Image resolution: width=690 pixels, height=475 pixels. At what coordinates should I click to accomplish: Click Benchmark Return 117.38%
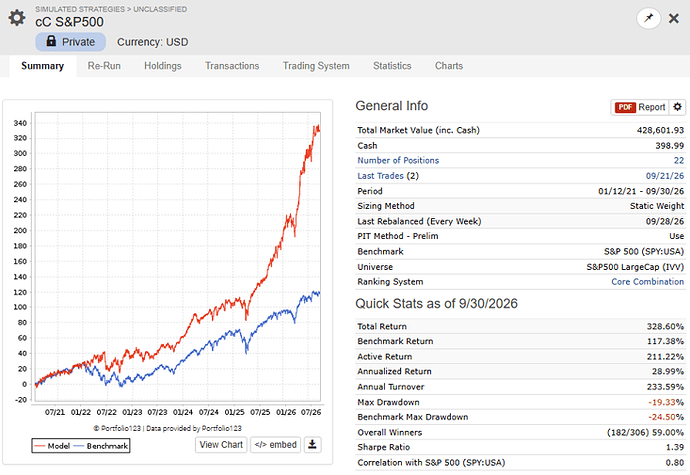click(x=665, y=342)
